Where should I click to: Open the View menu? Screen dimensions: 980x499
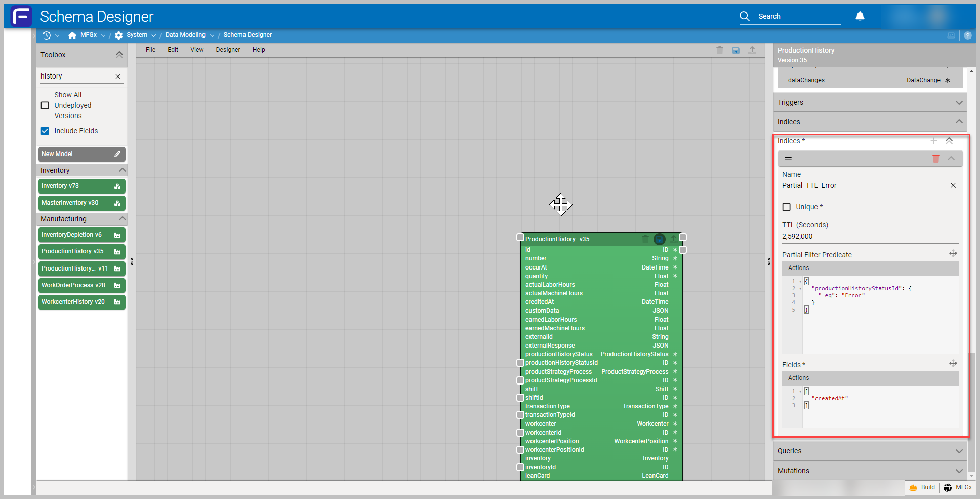[197, 50]
